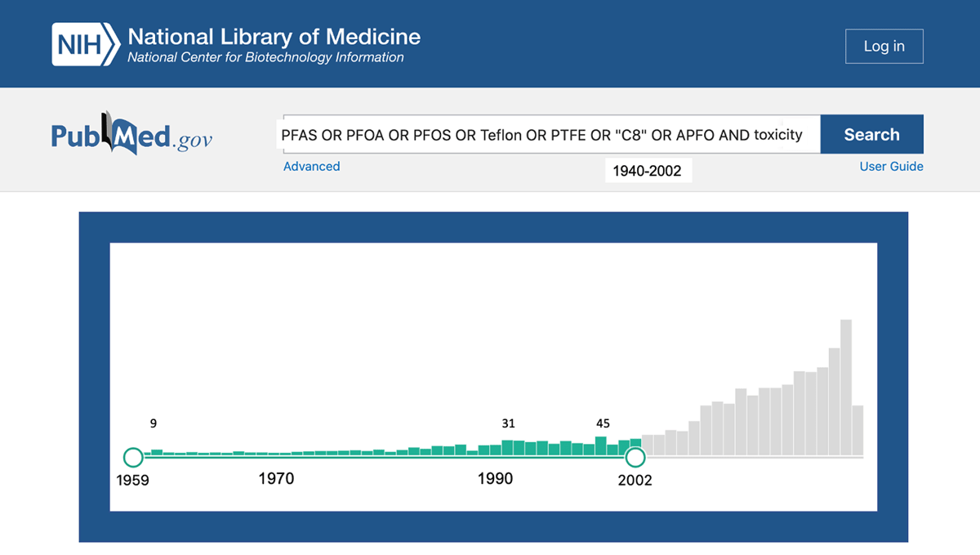
Task: Click the blue Search button
Action: click(871, 135)
